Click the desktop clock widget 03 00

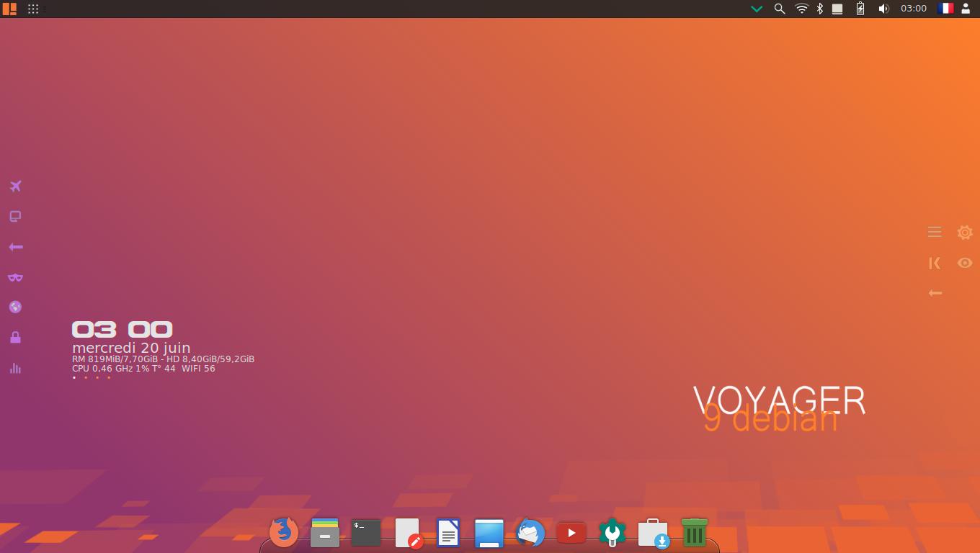point(122,330)
